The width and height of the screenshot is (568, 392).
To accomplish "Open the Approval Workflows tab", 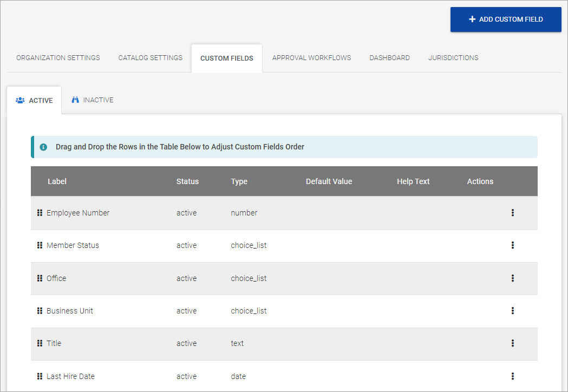I will click(x=311, y=58).
